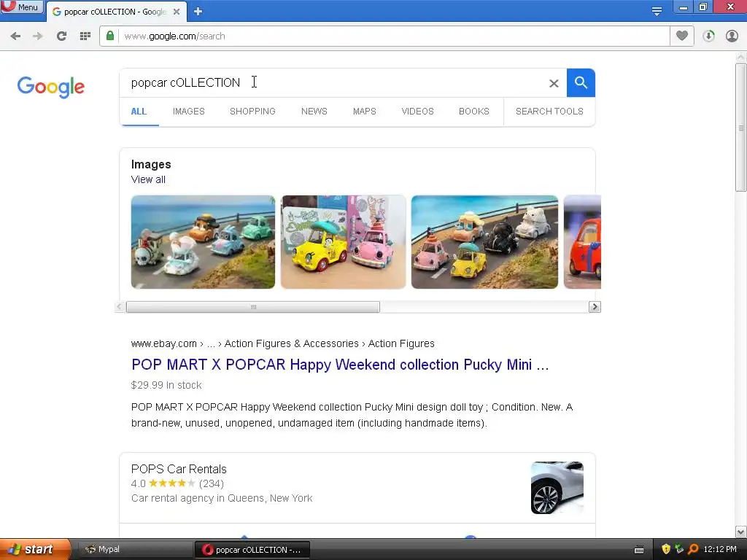Click the keyboard icon in system tray
747x560 pixels.
(x=639, y=550)
